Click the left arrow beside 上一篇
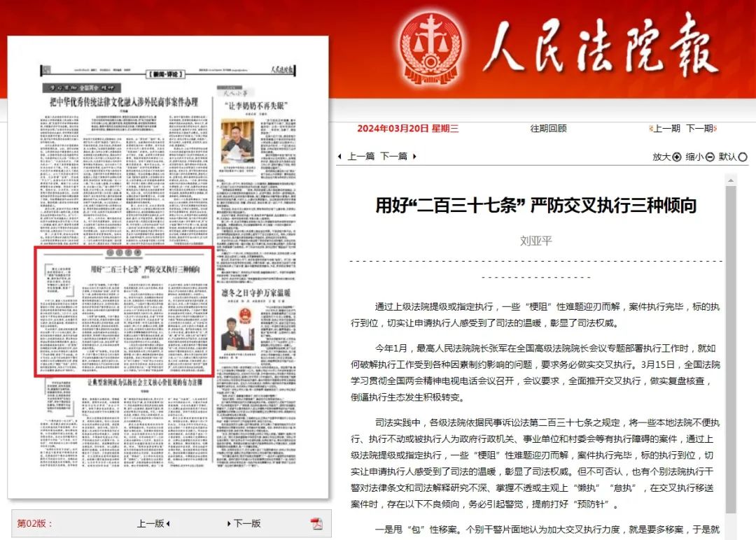Image resolution: width=756 pixels, height=540 pixels. pos(340,157)
